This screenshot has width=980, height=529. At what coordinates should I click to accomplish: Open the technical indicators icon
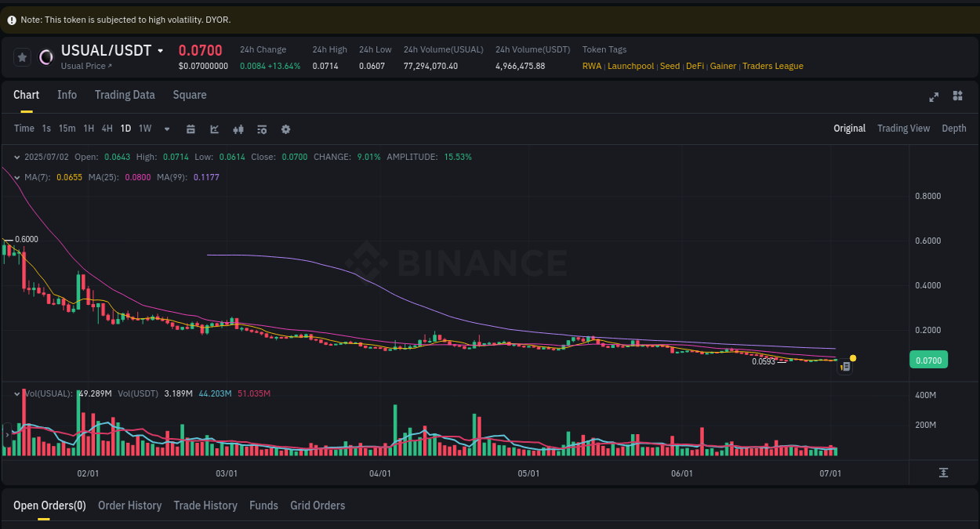pos(238,129)
